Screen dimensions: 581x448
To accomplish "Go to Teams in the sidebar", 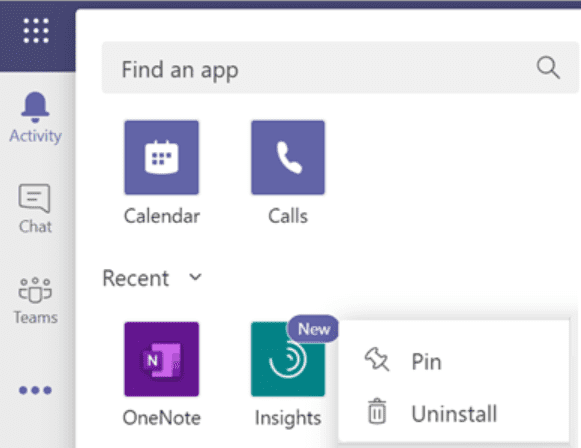I will (x=36, y=301).
